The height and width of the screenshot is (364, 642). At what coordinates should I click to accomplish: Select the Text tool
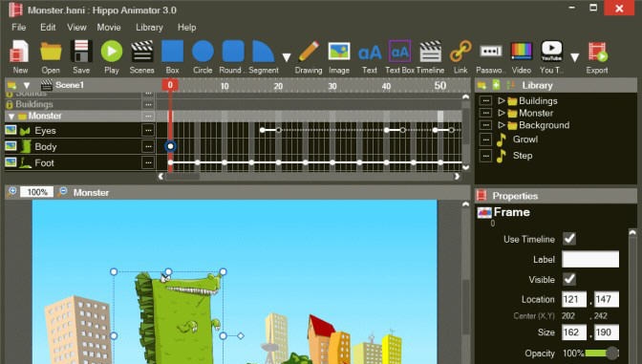(370, 53)
